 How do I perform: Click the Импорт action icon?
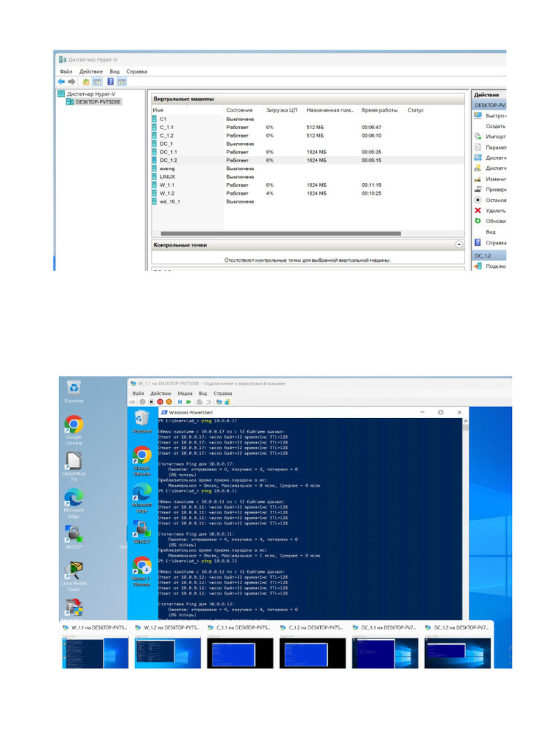pyautogui.click(x=478, y=136)
